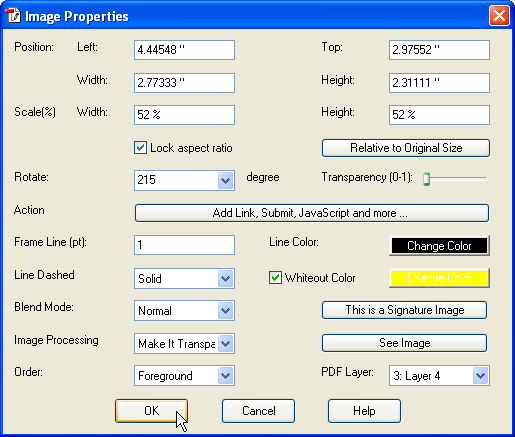Click the Frame Line (pt) input field
This screenshot has height=437, width=515.
(x=184, y=245)
